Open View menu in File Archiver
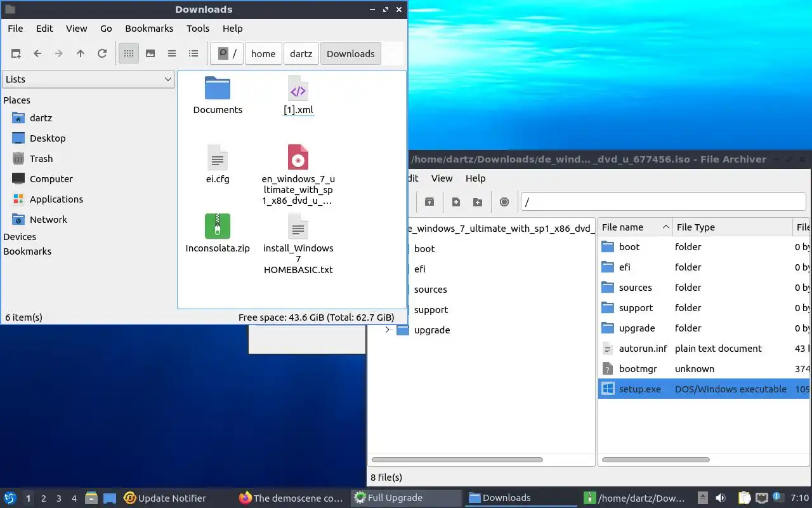The height and width of the screenshot is (508, 812). pyautogui.click(x=442, y=178)
